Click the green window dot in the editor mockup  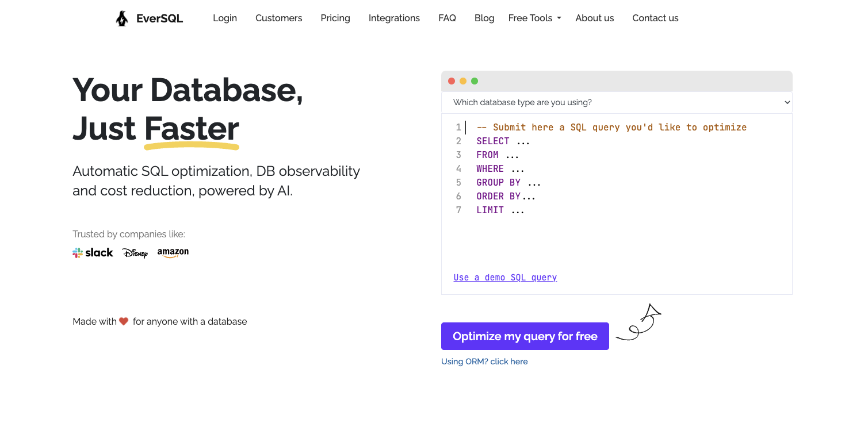pos(474,81)
